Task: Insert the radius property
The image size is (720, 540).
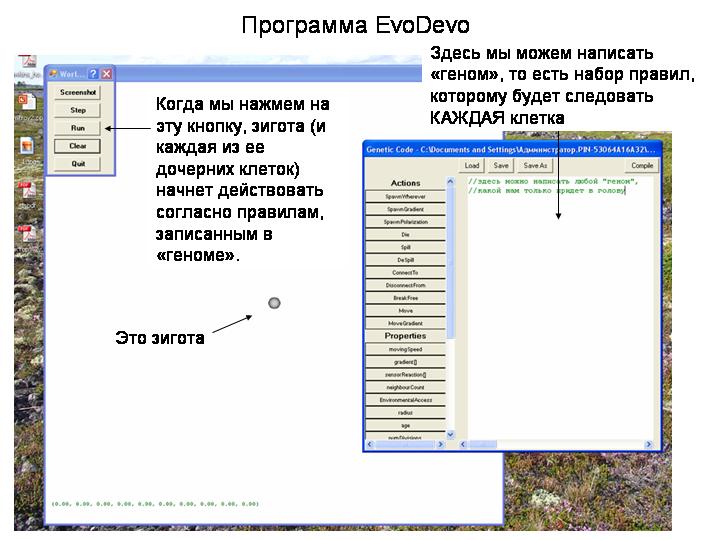Action: tap(405, 413)
